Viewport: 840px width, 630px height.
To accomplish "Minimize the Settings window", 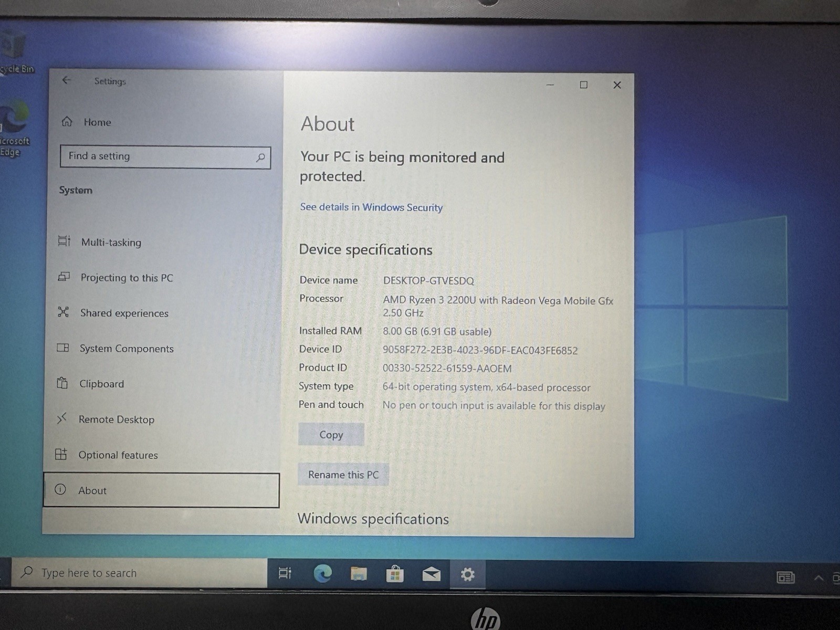I will (550, 85).
